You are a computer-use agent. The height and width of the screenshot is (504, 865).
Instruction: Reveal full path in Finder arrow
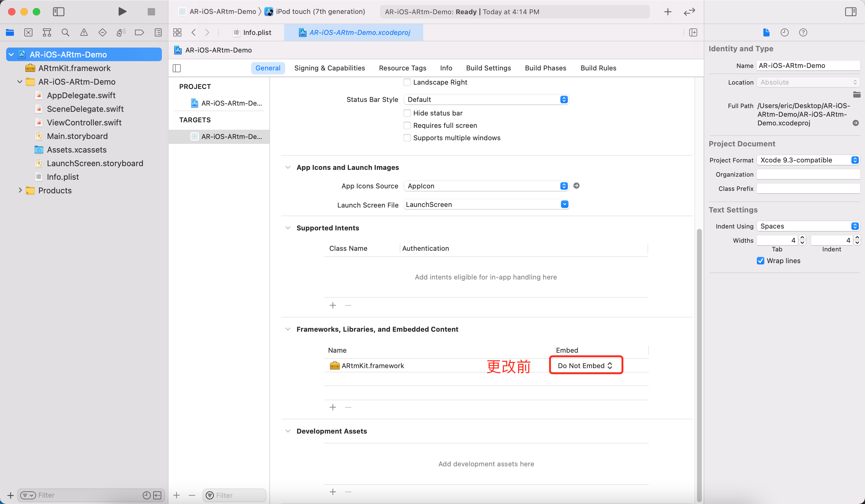click(856, 123)
